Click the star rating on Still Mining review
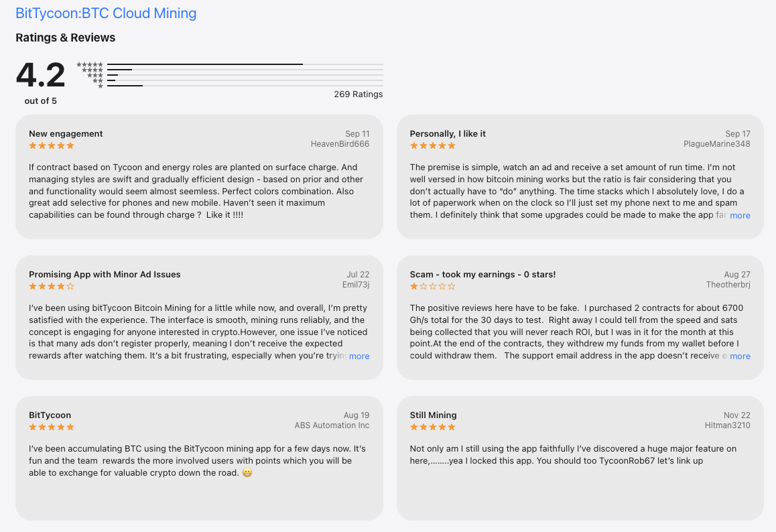The width and height of the screenshot is (776, 532). point(432,427)
